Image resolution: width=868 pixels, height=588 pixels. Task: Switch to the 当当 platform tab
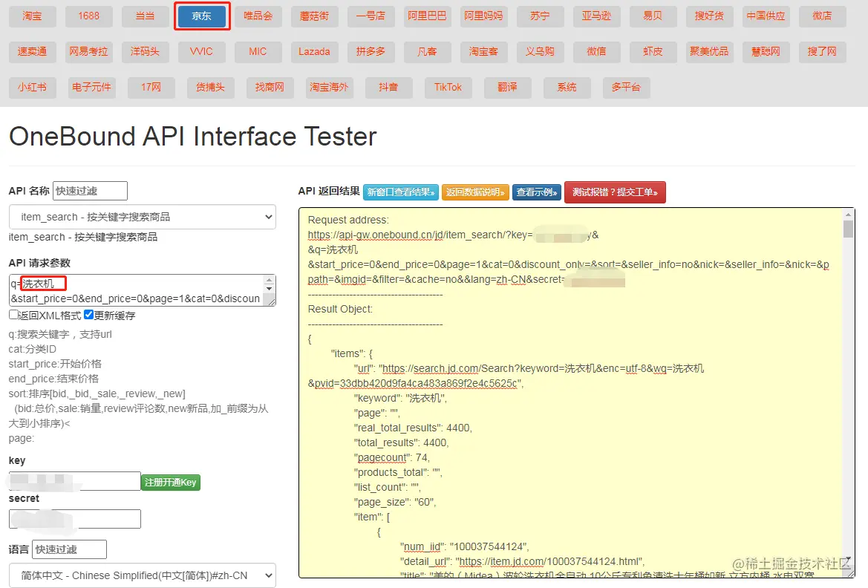145,16
